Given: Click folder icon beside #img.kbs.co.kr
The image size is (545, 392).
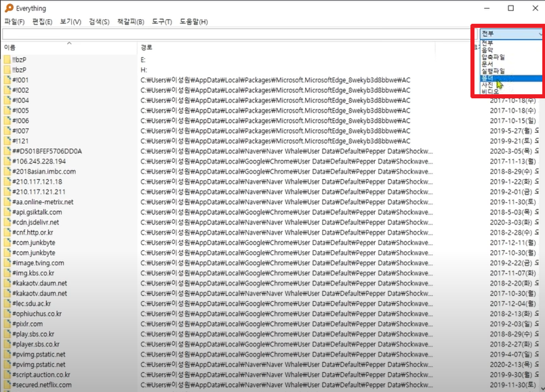Looking at the screenshot, I should [x=7, y=273].
